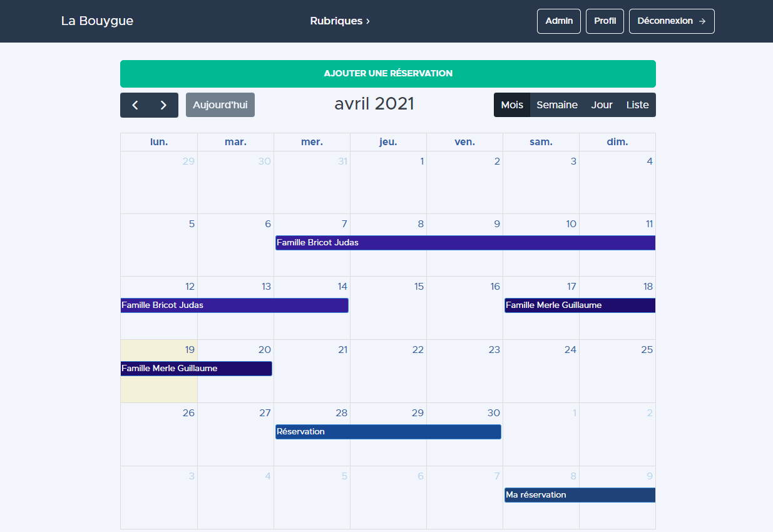Viewport: 773px width, 532px height.
Task: Open the Ma réservation event
Action: pyautogui.click(x=580, y=495)
